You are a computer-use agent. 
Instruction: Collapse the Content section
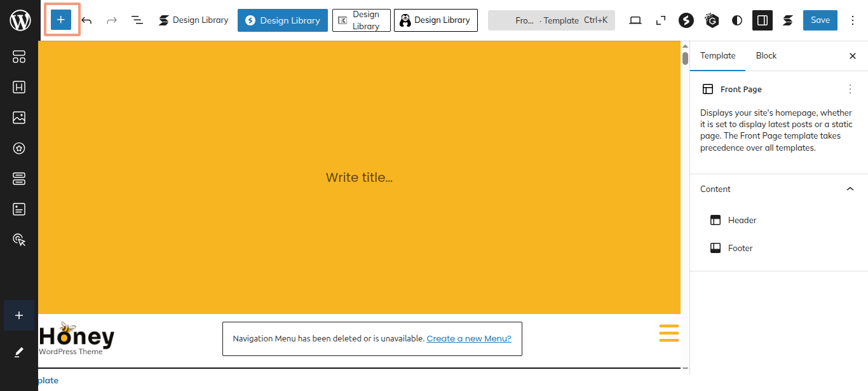pyautogui.click(x=850, y=189)
